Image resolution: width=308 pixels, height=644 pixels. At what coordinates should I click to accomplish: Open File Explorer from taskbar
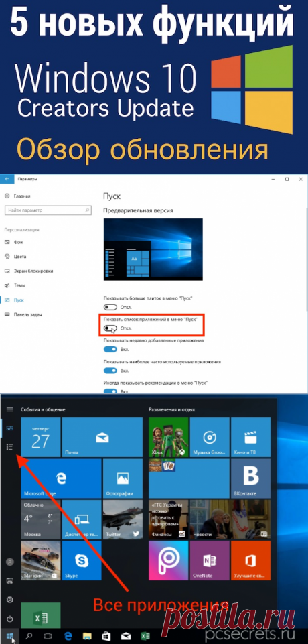(86, 636)
